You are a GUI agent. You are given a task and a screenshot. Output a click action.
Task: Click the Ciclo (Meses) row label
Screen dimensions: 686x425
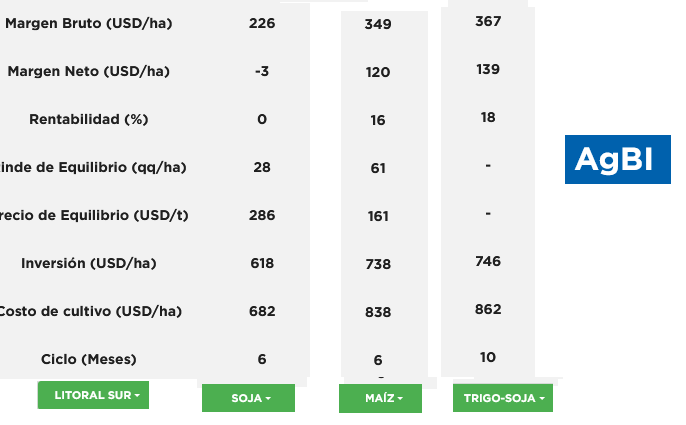(x=89, y=359)
